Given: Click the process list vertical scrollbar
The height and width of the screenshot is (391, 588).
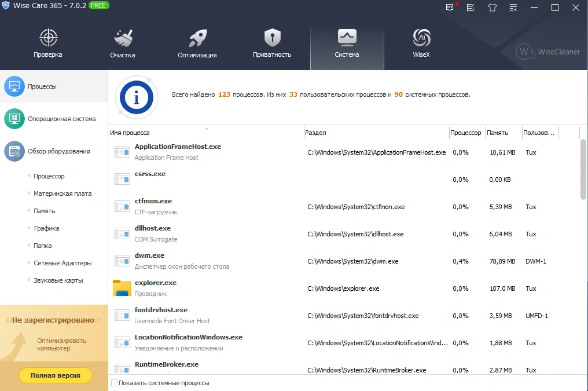Looking at the screenshot, I should pyautogui.click(x=583, y=170).
